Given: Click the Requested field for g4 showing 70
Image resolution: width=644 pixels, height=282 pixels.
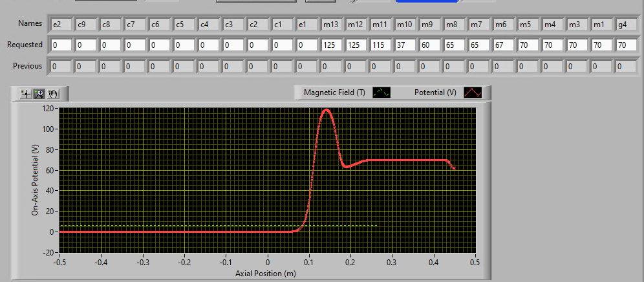Looking at the screenshot, I should click(627, 45).
